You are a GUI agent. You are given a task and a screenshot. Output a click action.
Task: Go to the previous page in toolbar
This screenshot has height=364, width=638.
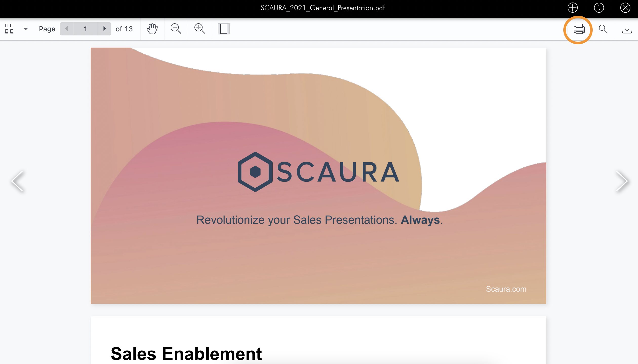[x=66, y=29]
